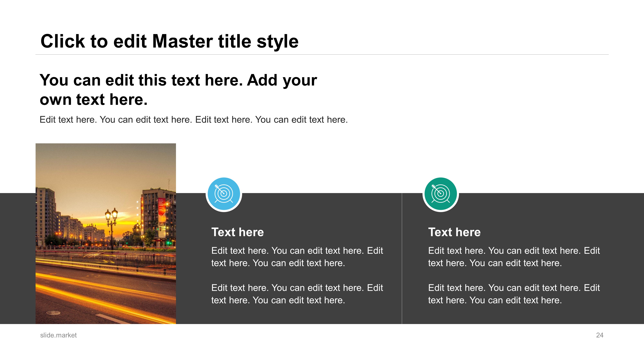Select second paragraph in the green icon column
Viewport: 644px width, 362px height.
pos(514,294)
